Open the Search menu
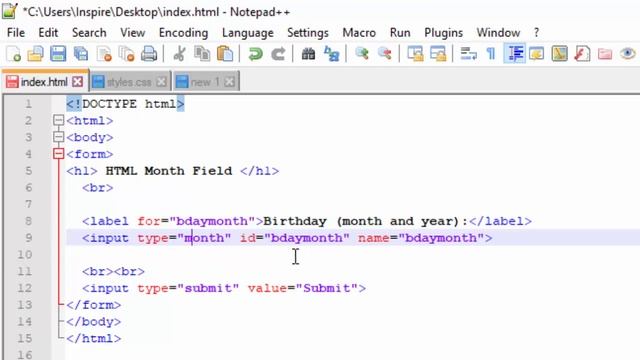 coord(89,33)
